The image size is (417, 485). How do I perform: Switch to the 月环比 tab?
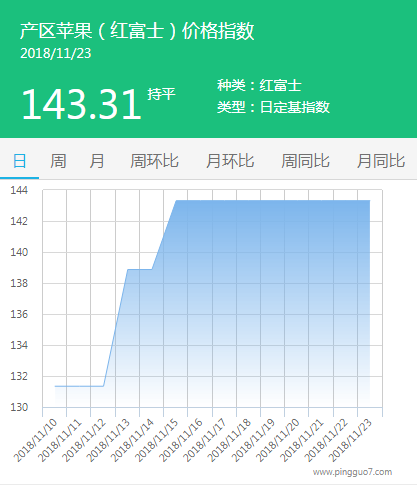point(230,161)
